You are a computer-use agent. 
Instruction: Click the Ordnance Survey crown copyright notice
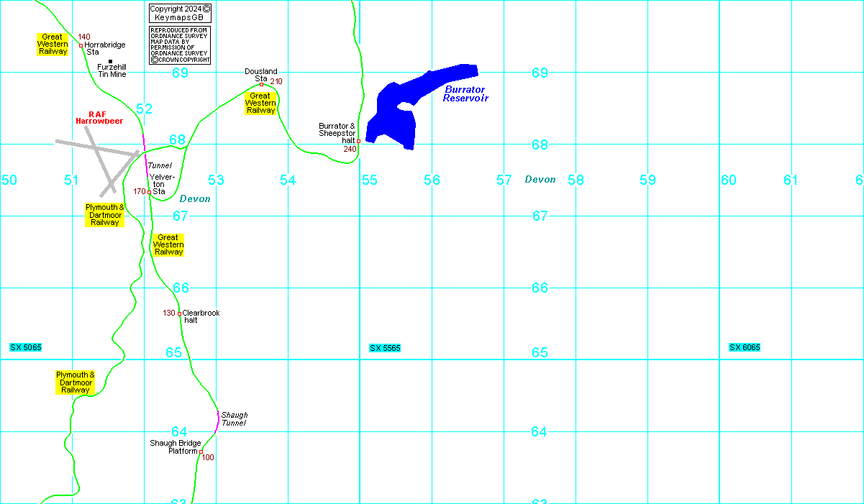point(180,45)
